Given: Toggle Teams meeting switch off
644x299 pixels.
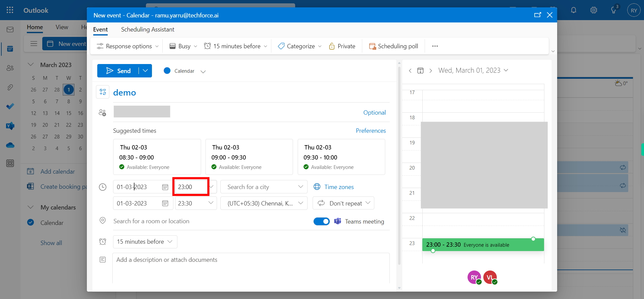Looking at the screenshot, I should tap(322, 221).
